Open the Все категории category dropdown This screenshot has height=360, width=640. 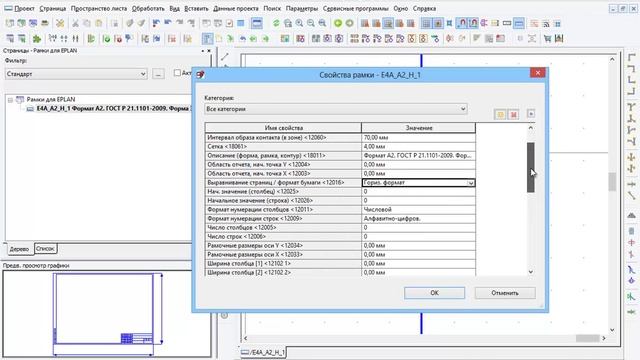coord(336,109)
